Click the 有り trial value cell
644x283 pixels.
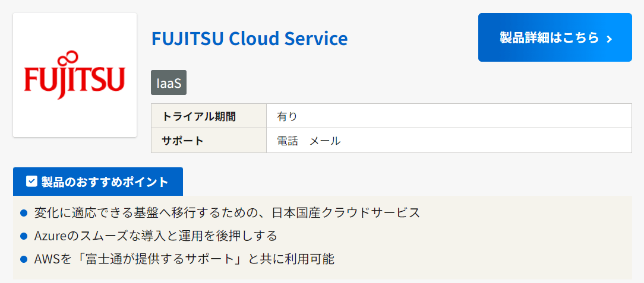pyautogui.click(x=449, y=116)
